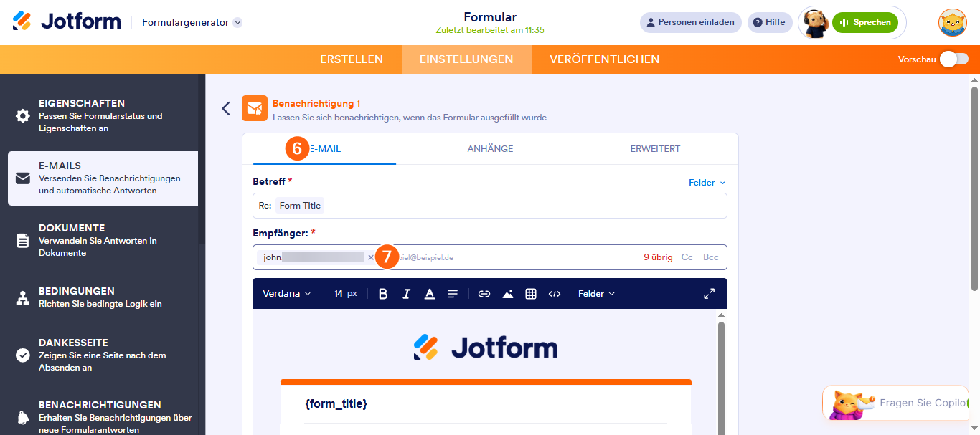
Task: Click the bell icon beside BENACHRICHTIGUNGEN
Action: [23, 418]
